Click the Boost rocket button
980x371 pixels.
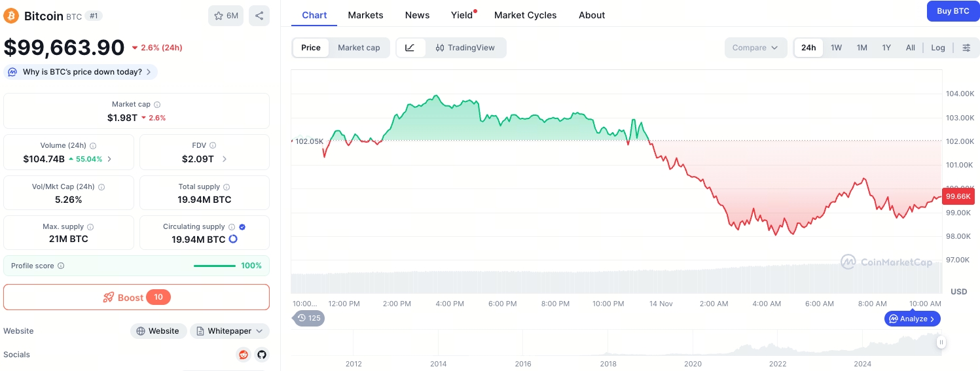click(136, 297)
